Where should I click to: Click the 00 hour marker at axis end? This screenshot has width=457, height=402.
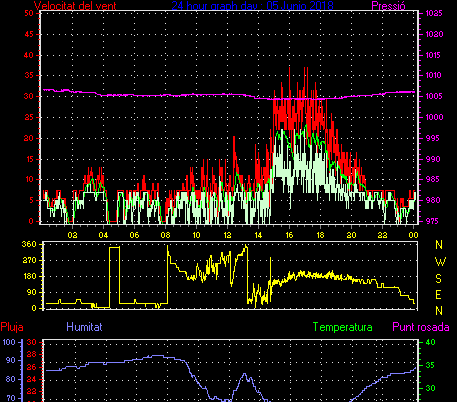click(x=413, y=235)
